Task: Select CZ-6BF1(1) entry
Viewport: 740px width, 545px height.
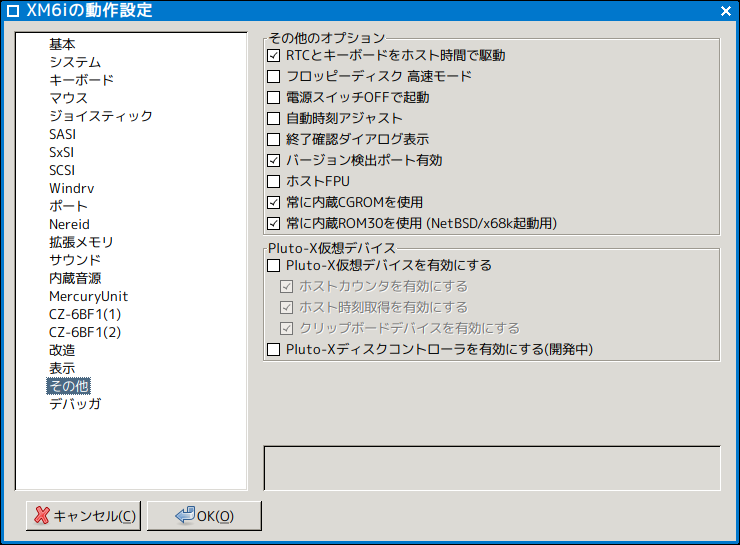Action: 85,314
